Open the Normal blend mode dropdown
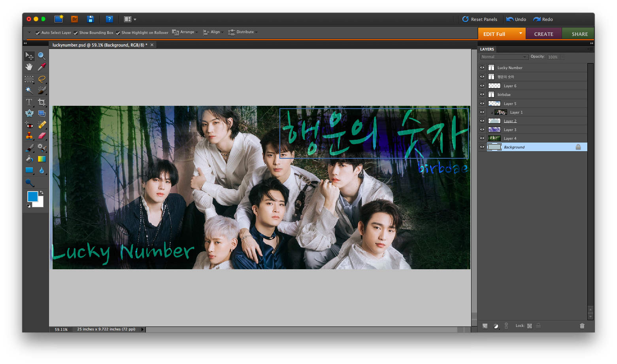This screenshot has width=617, height=364. [504, 57]
